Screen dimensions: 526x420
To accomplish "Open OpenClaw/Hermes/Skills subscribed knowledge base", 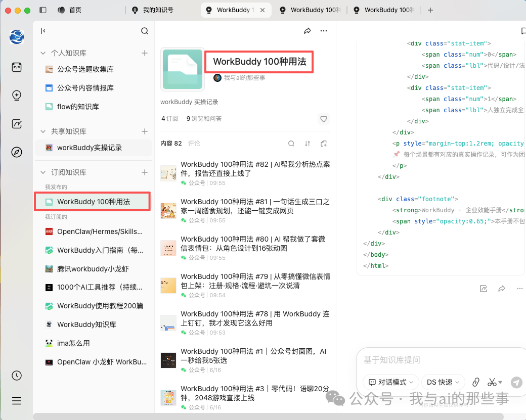I will click(x=94, y=231).
